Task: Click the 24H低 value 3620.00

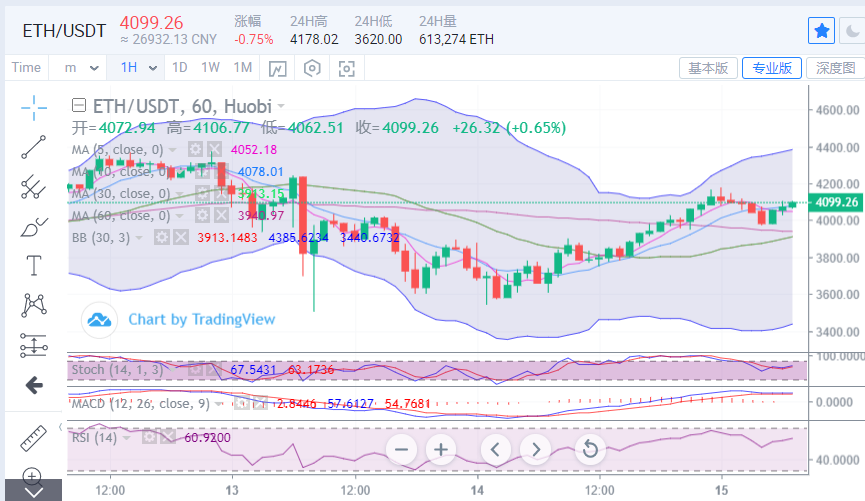Action: click(378, 40)
